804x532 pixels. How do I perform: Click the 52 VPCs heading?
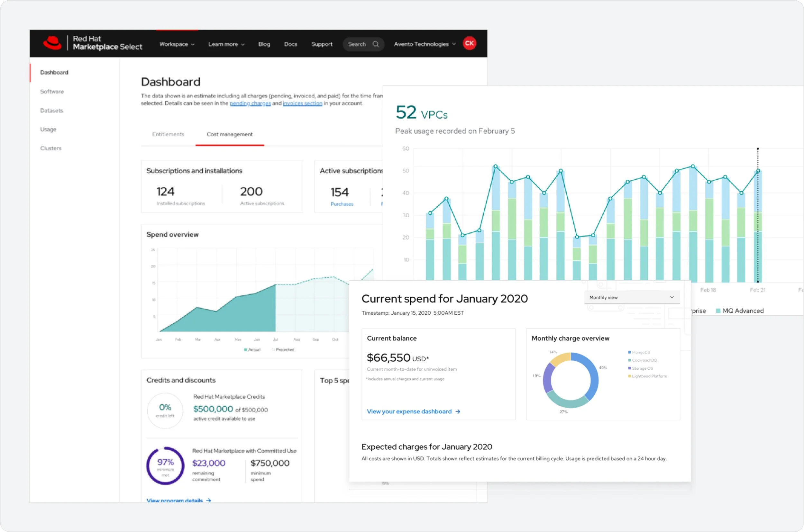coord(422,113)
